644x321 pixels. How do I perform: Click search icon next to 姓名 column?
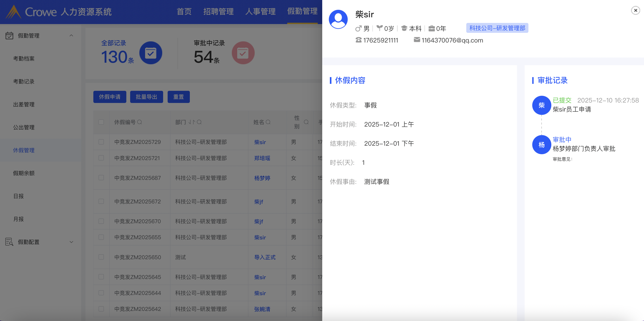coord(268,122)
